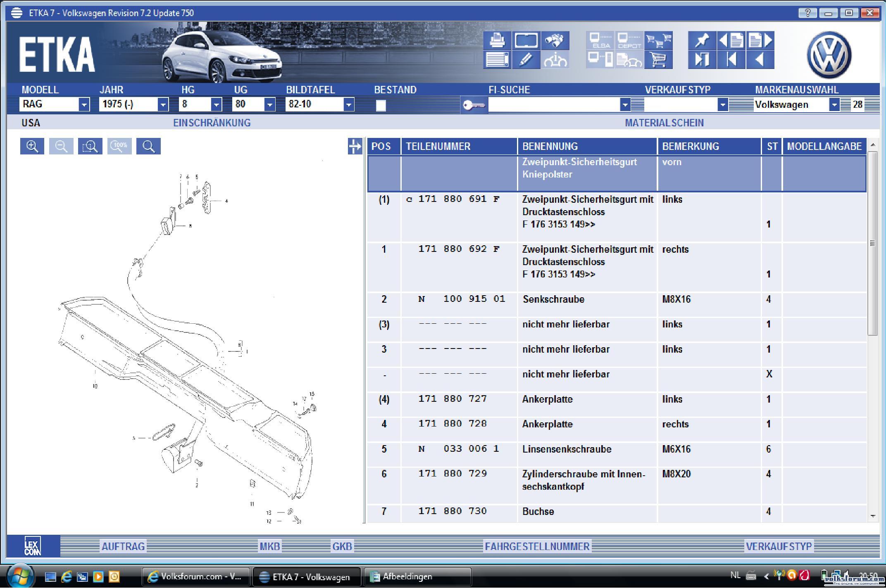This screenshot has width=886, height=588.
Task: Click the key icon beside FI-SUCHE
Action: click(474, 105)
